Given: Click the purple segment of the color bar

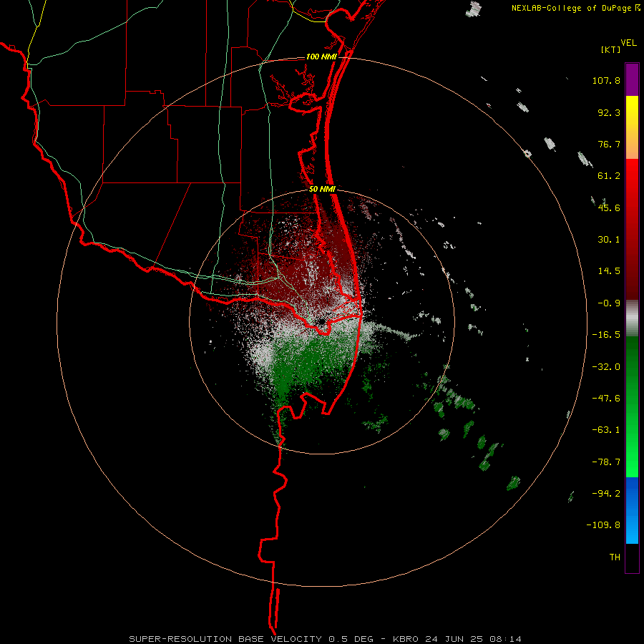Looking at the screenshot, I should [632, 80].
